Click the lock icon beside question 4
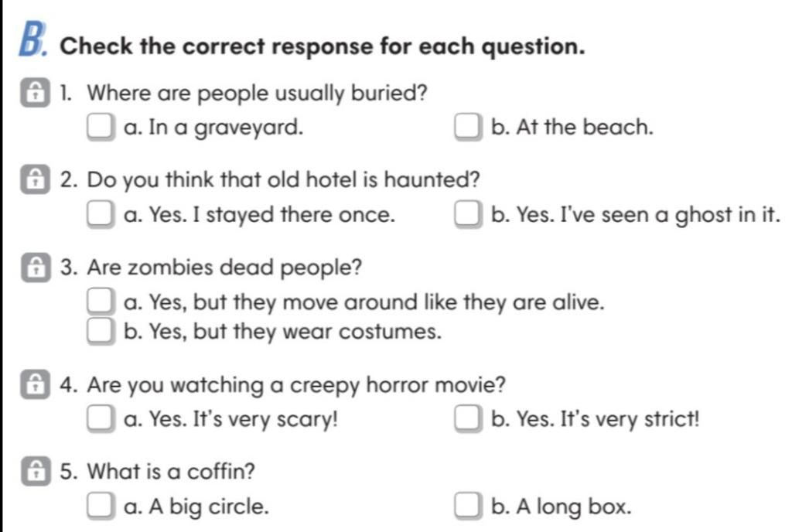 [x=35, y=384]
